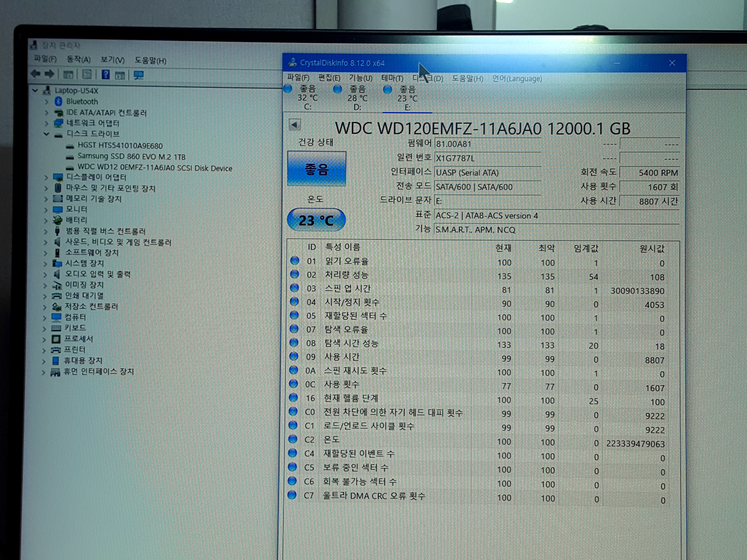This screenshot has width=747, height=560.
Task: Open Device Manager 동작(A) menu
Action: tap(78, 59)
